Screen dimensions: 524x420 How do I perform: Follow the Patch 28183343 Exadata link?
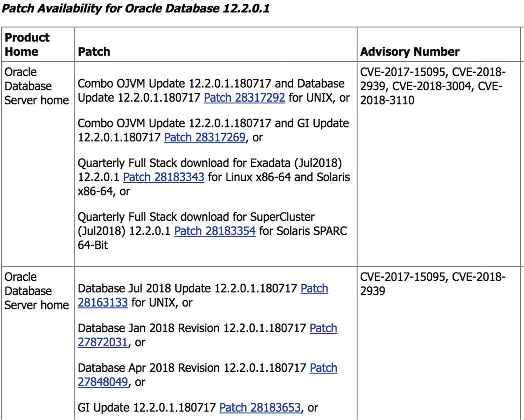point(164,177)
